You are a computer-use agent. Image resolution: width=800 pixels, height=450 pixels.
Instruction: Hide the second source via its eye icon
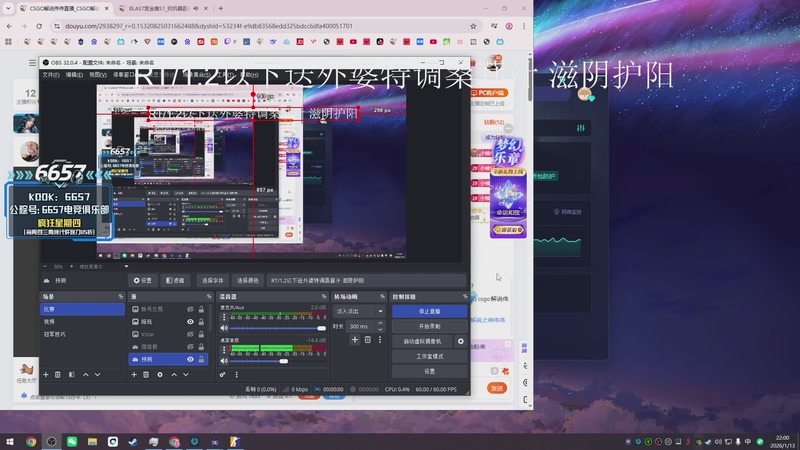click(190, 322)
